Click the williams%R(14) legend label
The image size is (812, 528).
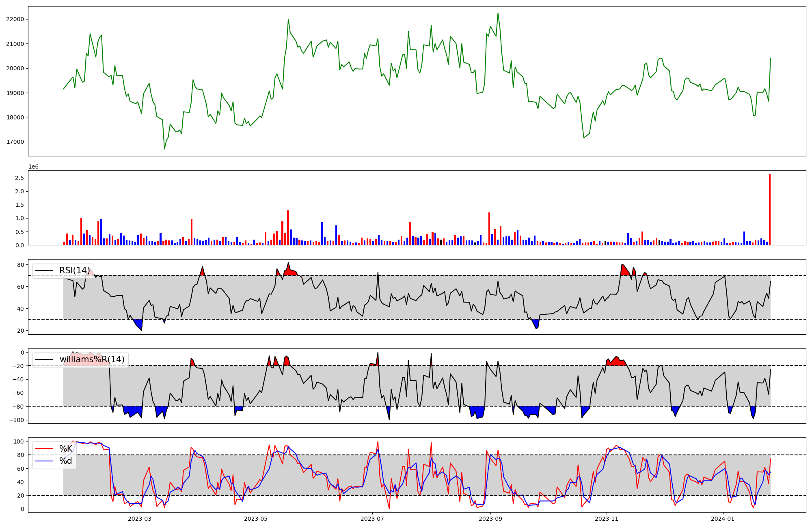click(x=92, y=359)
